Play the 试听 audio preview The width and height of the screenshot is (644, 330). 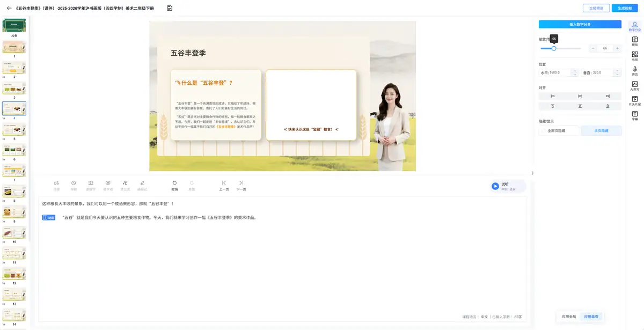click(495, 186)
